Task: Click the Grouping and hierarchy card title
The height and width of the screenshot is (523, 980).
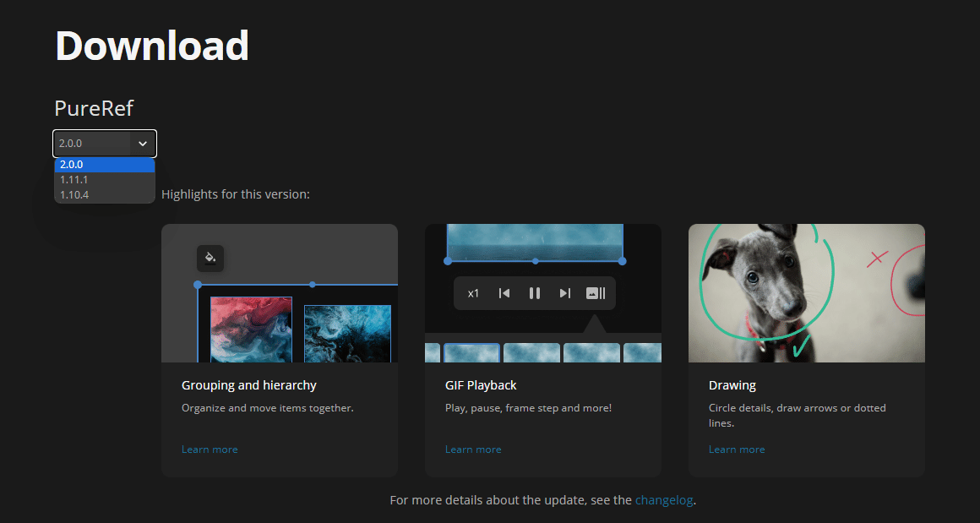Action: click(x=248, y=385)
